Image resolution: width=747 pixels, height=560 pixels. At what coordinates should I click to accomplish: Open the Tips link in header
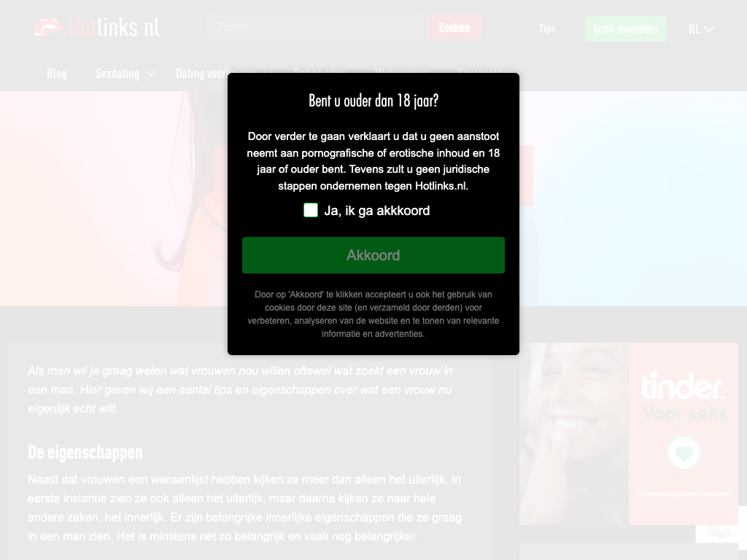(547, 28)
